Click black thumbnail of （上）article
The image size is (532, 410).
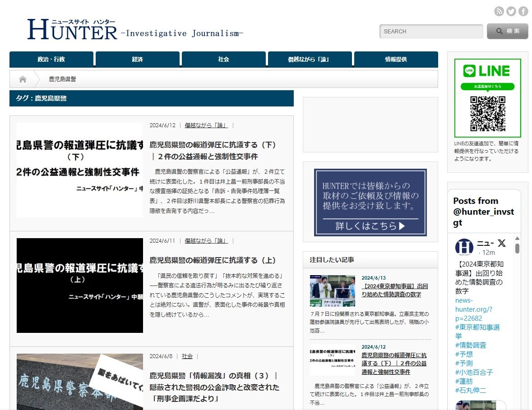click(80, 286)
